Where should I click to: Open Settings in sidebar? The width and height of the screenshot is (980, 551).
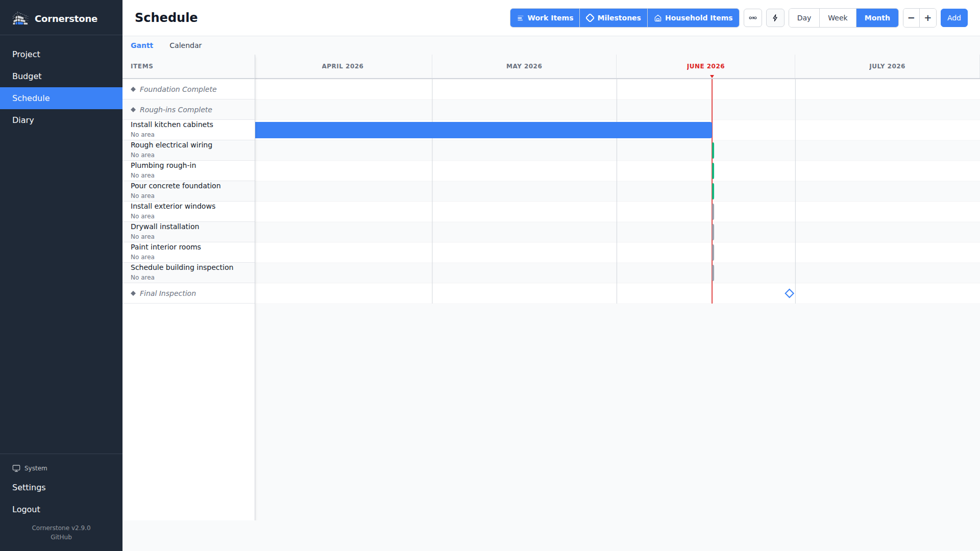(x=61, y=487)
